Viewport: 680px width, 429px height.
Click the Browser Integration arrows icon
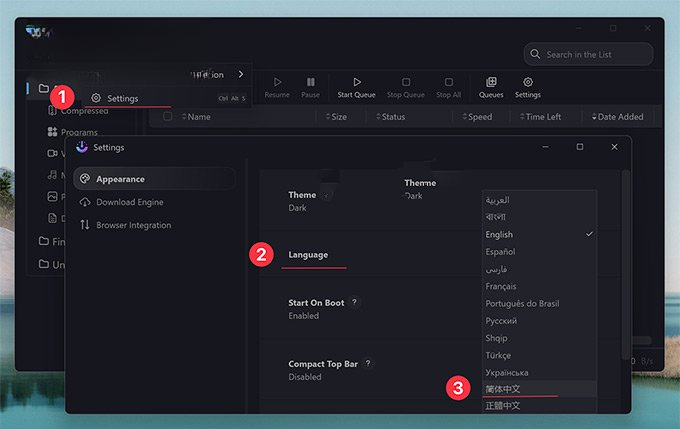coord(85,225)
